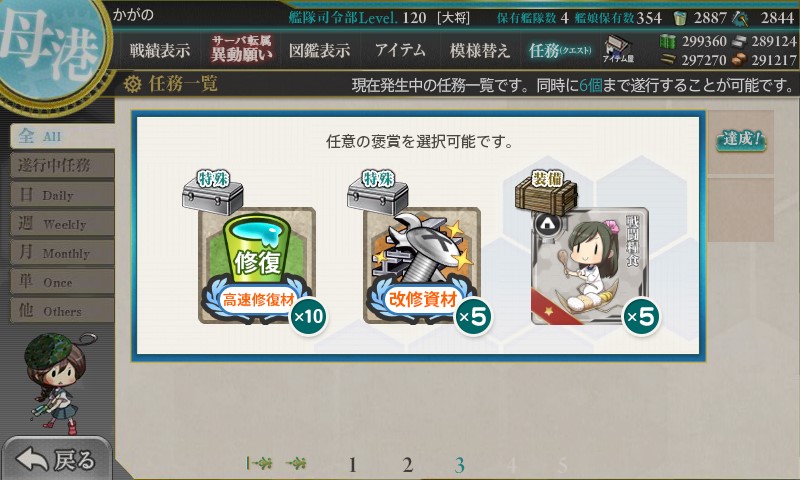Filter quests by 全 All
This screenshot has width=800, height=480.
click(62, 136)
